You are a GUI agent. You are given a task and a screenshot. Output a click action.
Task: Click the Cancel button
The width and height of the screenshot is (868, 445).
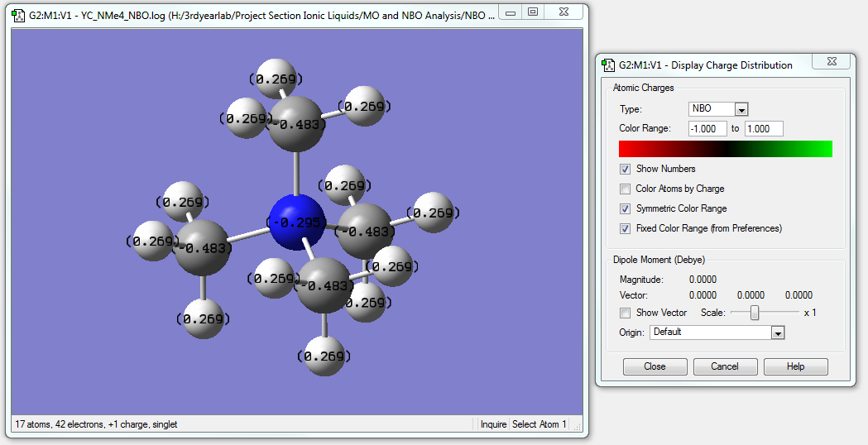725,366
